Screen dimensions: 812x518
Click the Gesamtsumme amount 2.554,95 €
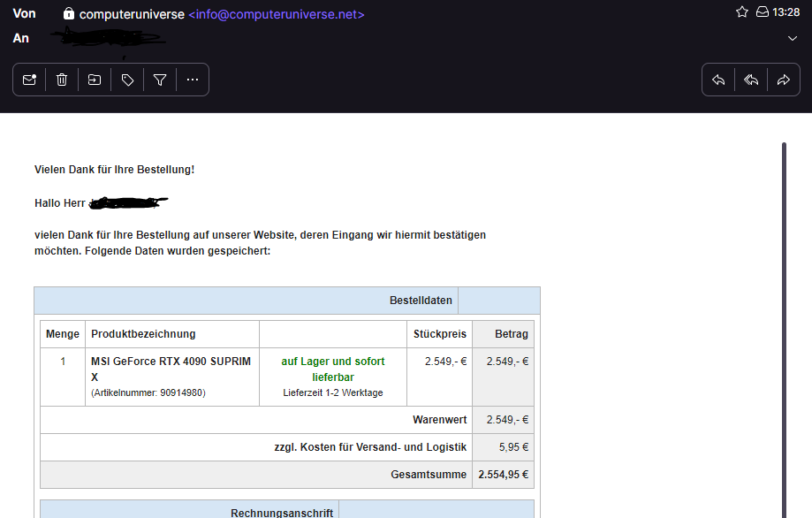pos(504,475)
